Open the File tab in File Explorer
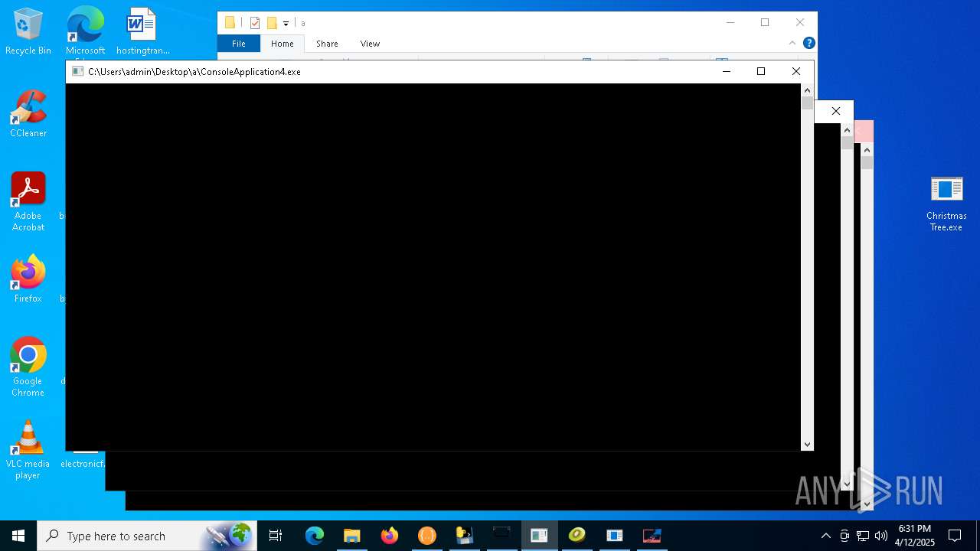980x551 pixels. 239,44
